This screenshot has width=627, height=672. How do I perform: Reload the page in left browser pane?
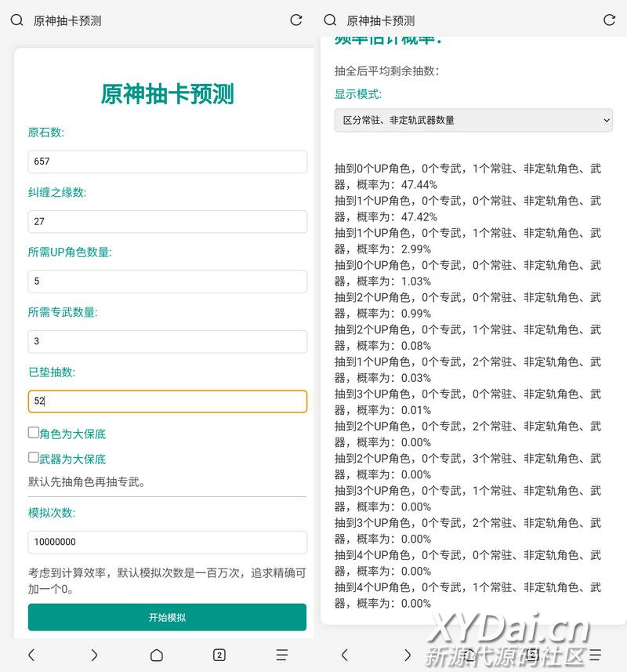[x=295, y=20]
